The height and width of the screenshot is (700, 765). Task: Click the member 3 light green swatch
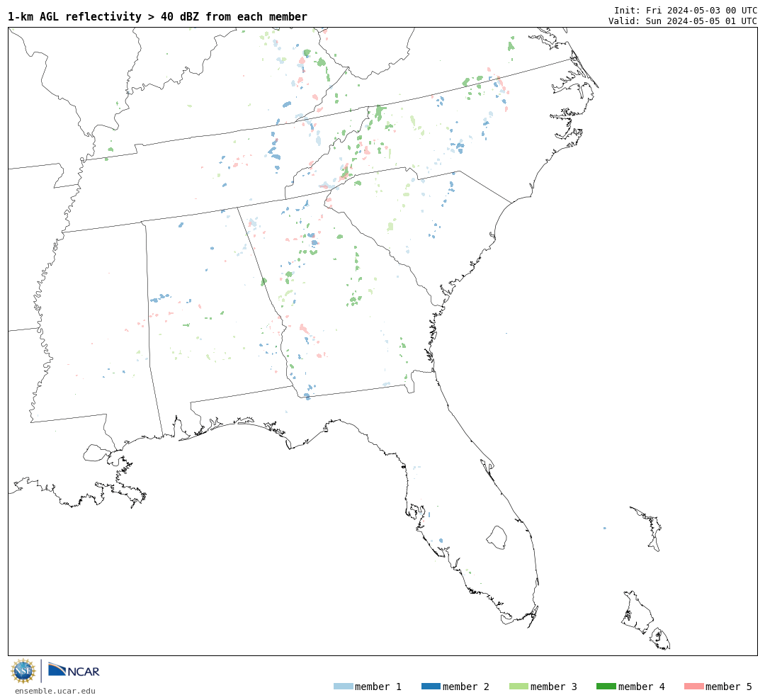pos(518,687)
